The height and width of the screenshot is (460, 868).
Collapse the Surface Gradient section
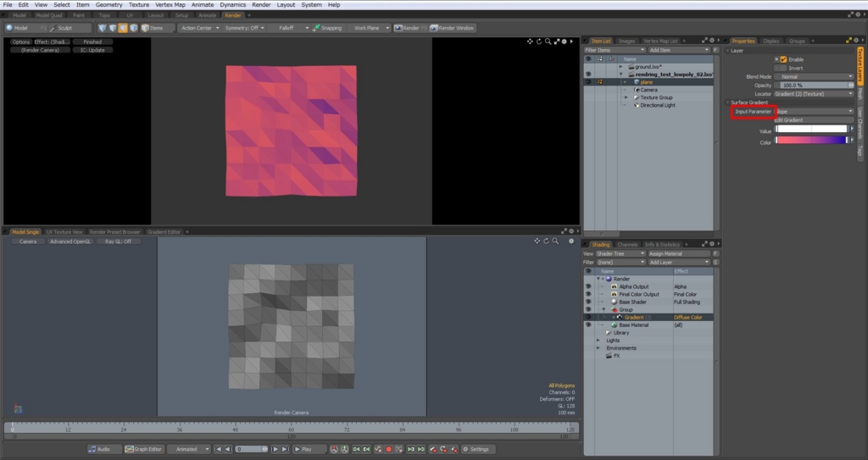(728, 103)
